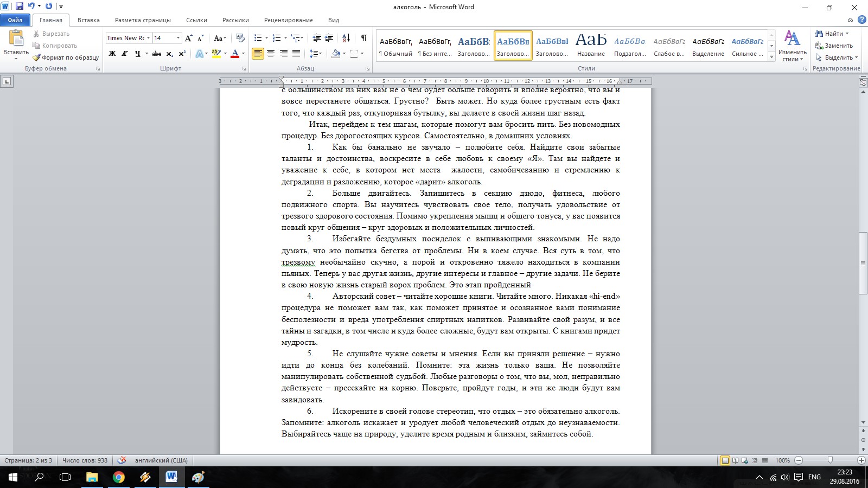Click the justify alignment icon

pos(296,54)
